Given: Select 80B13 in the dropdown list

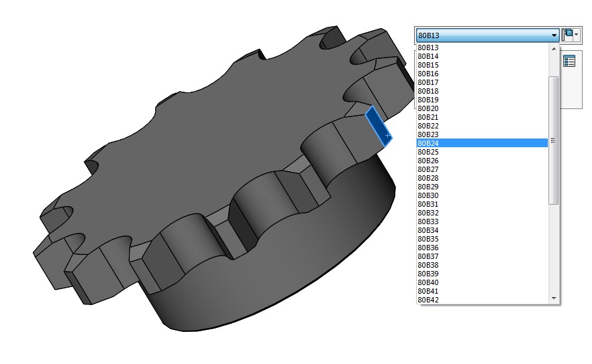Looking at the screenshot, I should coord(482,48).
